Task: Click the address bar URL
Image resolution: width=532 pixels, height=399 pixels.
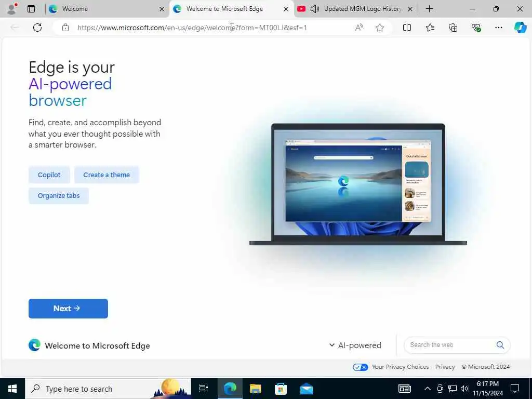Action: 192,28
